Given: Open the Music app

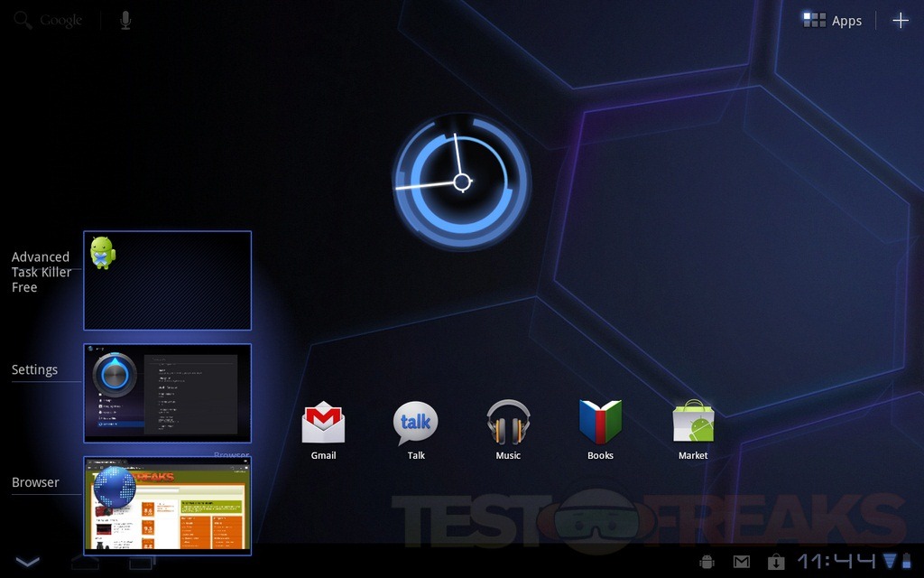Looking at the screenshot, I should tap(508, 423).
